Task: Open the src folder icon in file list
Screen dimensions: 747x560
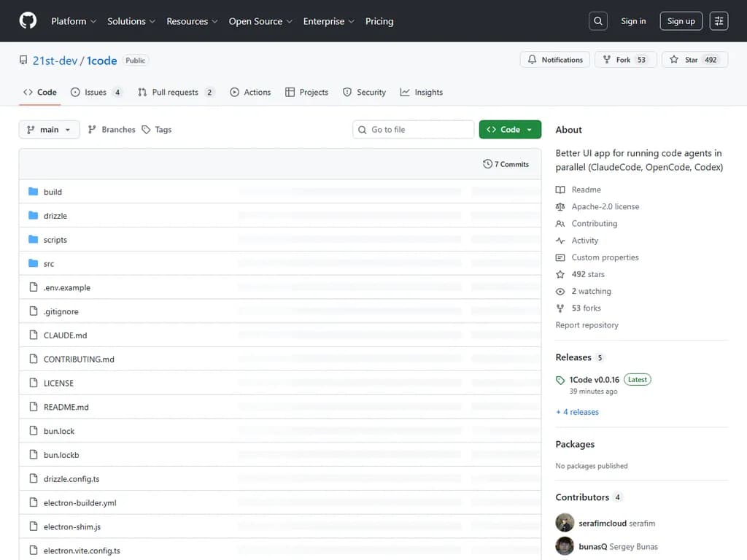Action: click(34, 263)
